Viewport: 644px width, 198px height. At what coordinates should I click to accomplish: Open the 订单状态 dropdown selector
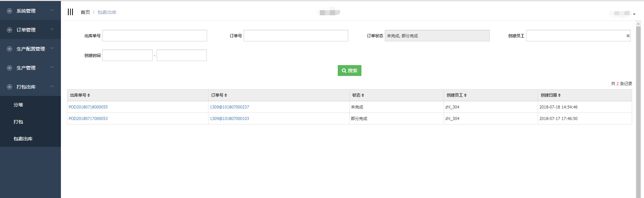point(437,36)
